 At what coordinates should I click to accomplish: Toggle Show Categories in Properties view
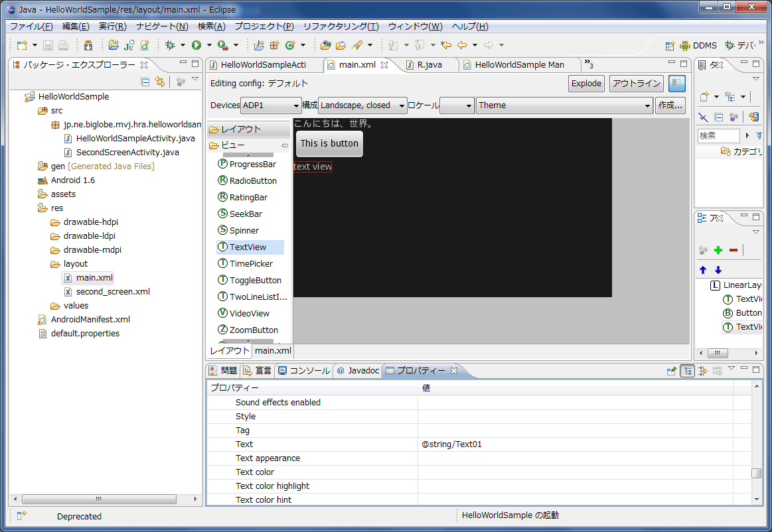click(687, 371)
